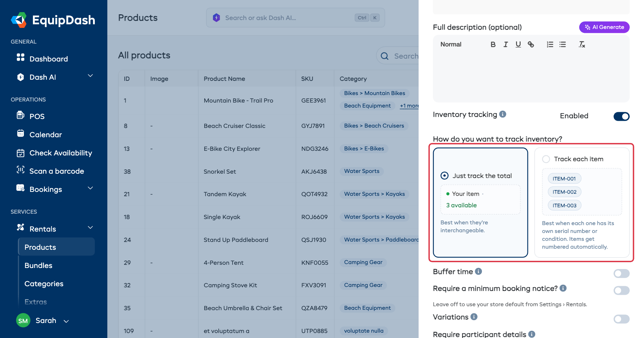The width and height of the screenshot is (644, 338).
Task: Show info tooltip for Inventory tracking
Action: tap(503, 114)
